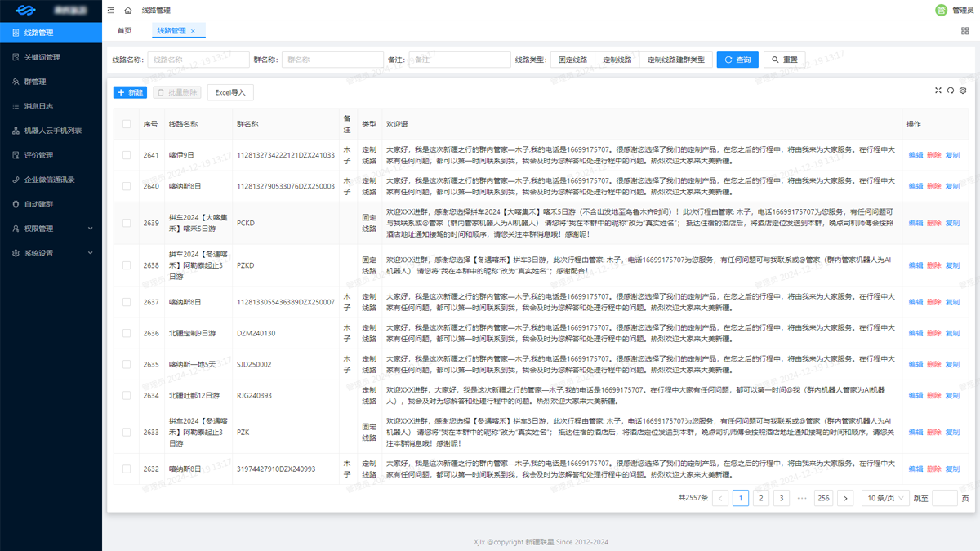Click the 管理员 avatar icon
This screenshot has width=980, height=551.
pyautogui.click(x=941, y=10)
